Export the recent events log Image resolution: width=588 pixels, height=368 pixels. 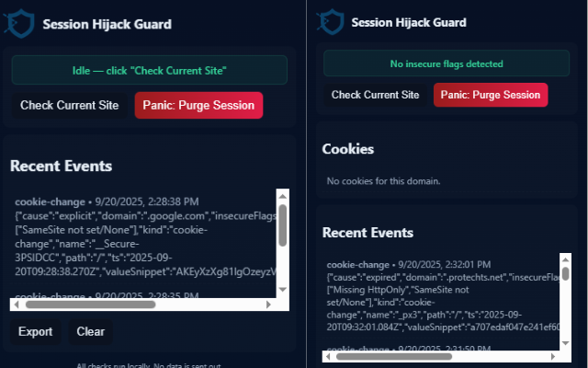pyautogui.click(x=36, y=331)
